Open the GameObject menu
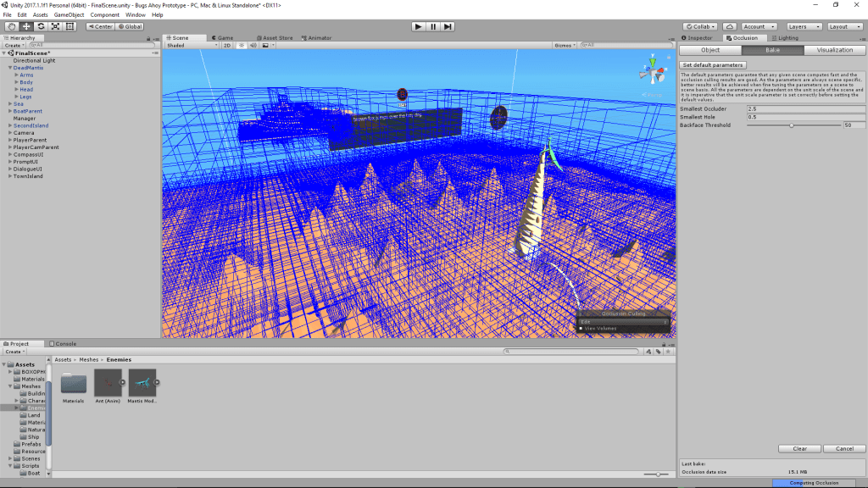This screenshot has width=868, height=488. coord(70,14)
